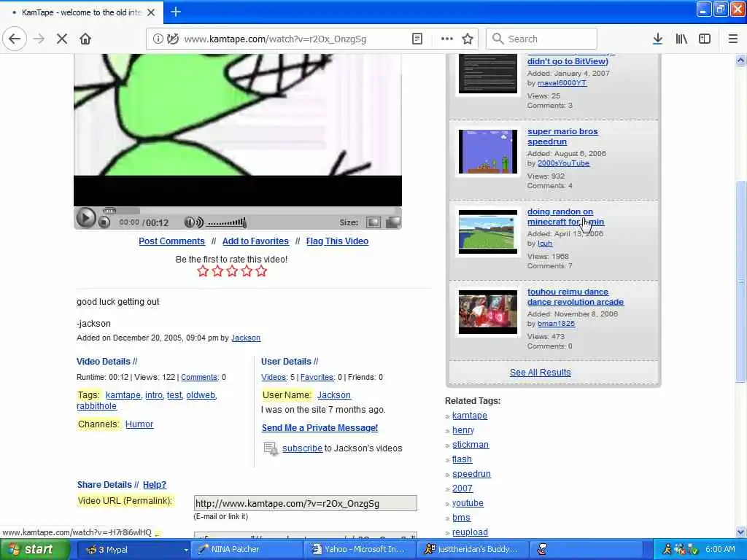
Task: Open page actions three-dots menu
Action: pyautogui.click(x=447, y=39)
